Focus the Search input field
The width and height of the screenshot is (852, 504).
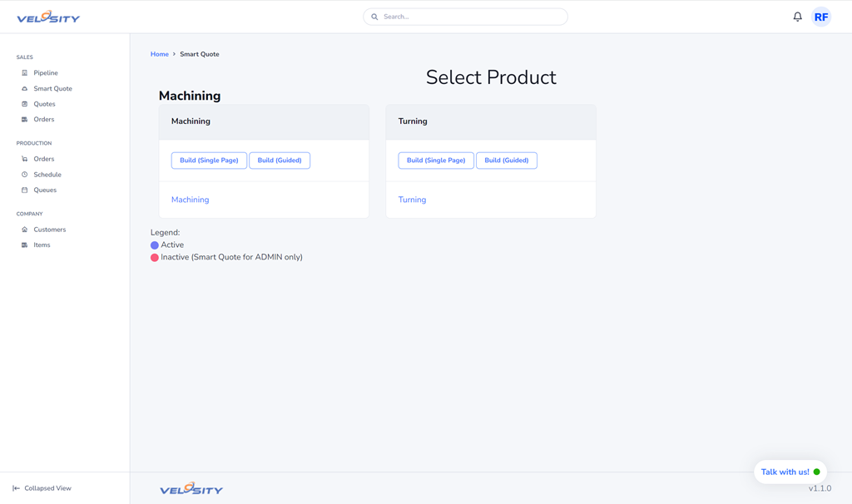470,17
